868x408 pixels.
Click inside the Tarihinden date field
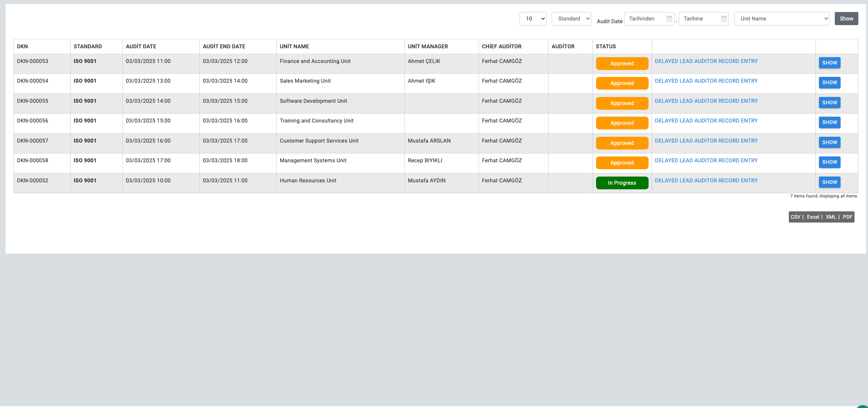point(645,19)
